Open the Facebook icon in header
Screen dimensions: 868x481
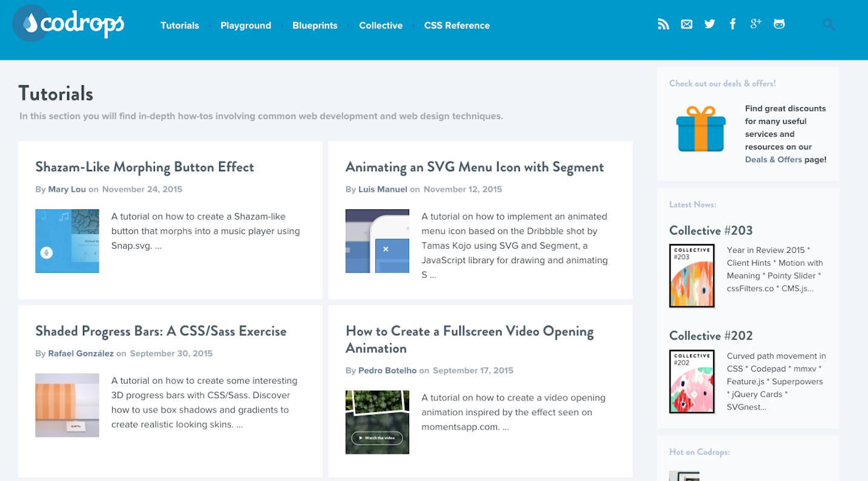click(732, 24)
